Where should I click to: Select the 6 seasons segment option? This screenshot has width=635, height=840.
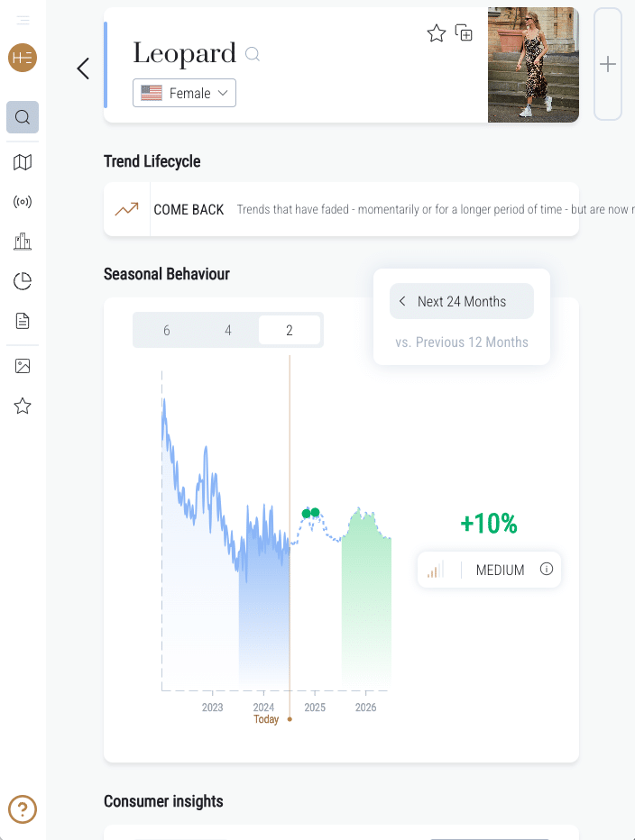[167, 331]
